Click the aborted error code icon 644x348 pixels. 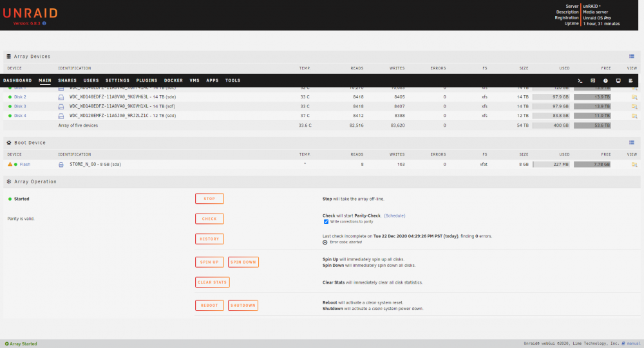tap(325, 243)
